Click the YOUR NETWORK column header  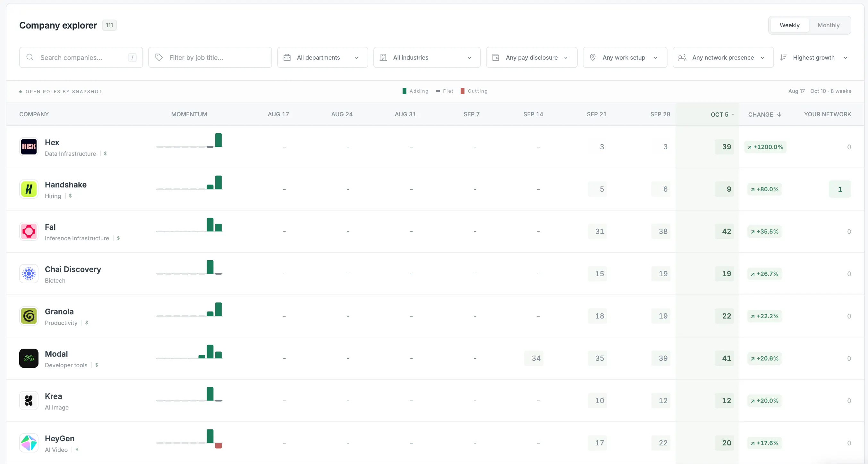pos(827,114)
